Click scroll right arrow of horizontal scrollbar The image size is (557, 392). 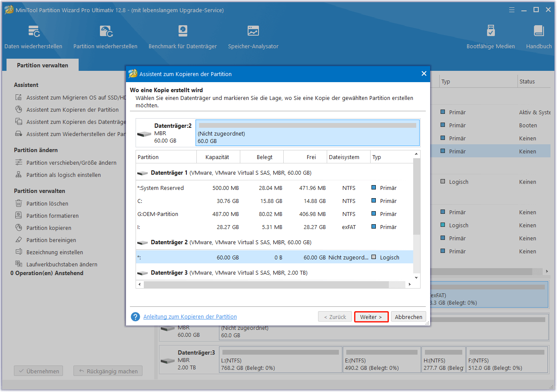[409, 285]
